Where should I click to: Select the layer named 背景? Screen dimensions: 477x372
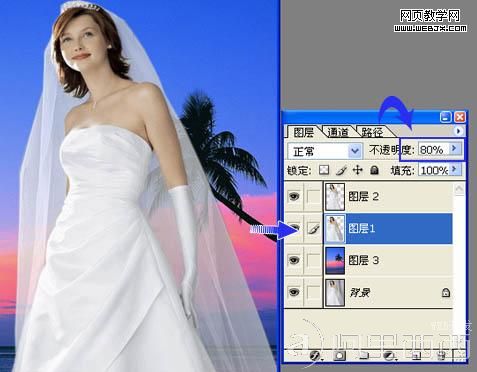pyautogui.click(x=359, y=293)
